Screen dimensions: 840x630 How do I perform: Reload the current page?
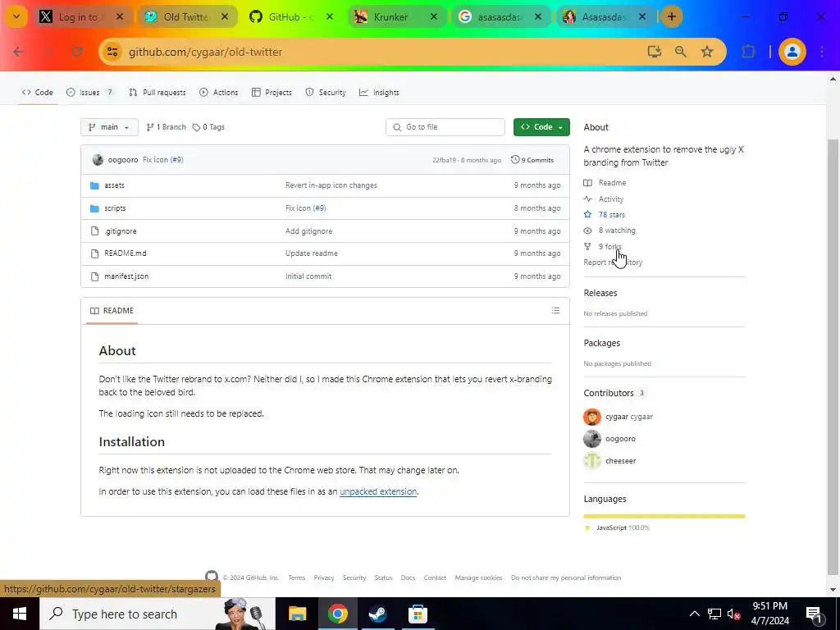pyautogui.click(x=78, y=52)
